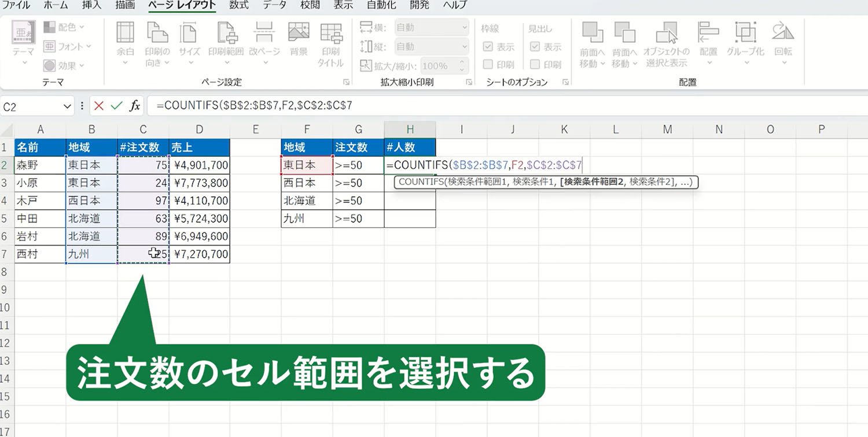Open the 配色 colors dropdown

(x=64, y=27)
